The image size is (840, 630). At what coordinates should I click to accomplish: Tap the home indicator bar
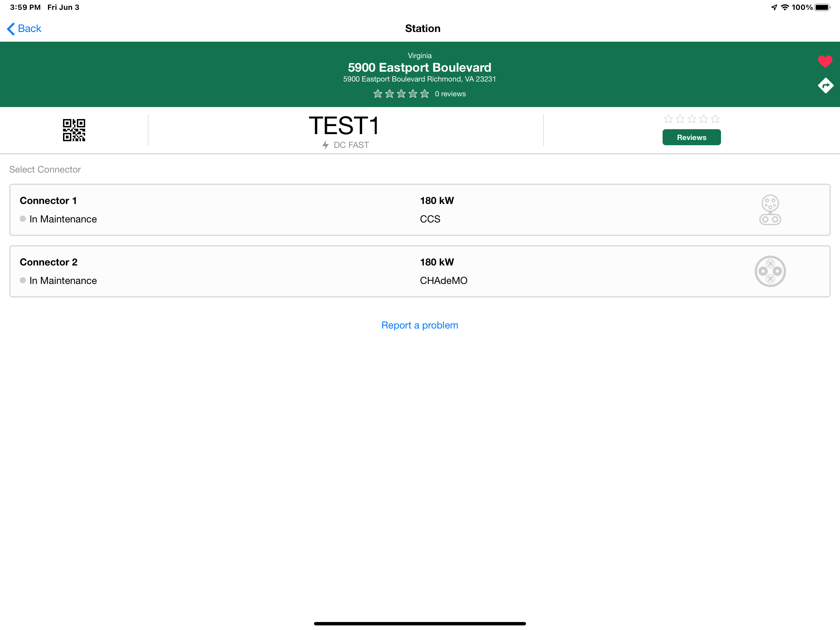tap(420, 624)
